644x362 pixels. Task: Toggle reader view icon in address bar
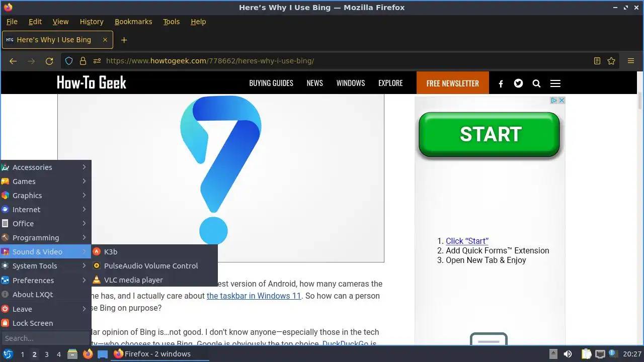point(597,61)
